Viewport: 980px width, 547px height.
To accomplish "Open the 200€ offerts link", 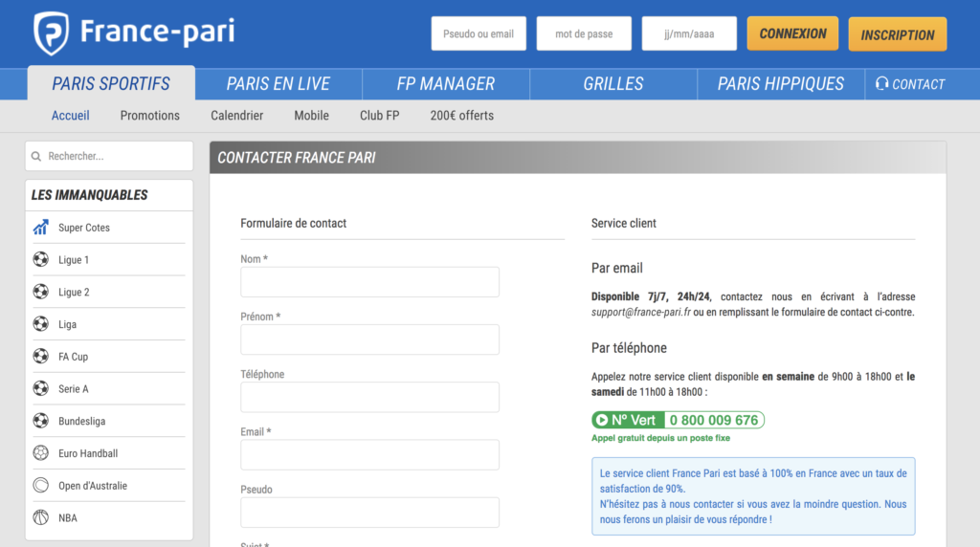I will 462,116.
